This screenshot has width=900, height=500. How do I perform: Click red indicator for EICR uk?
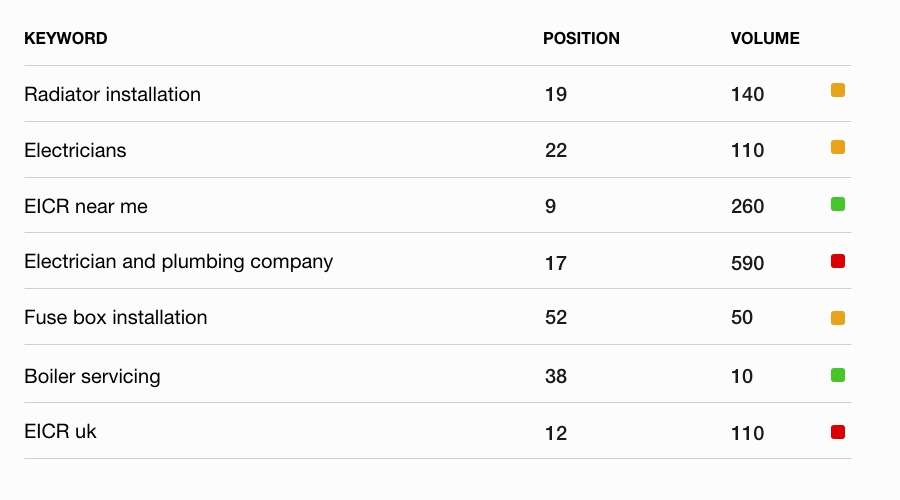(837, 432)
